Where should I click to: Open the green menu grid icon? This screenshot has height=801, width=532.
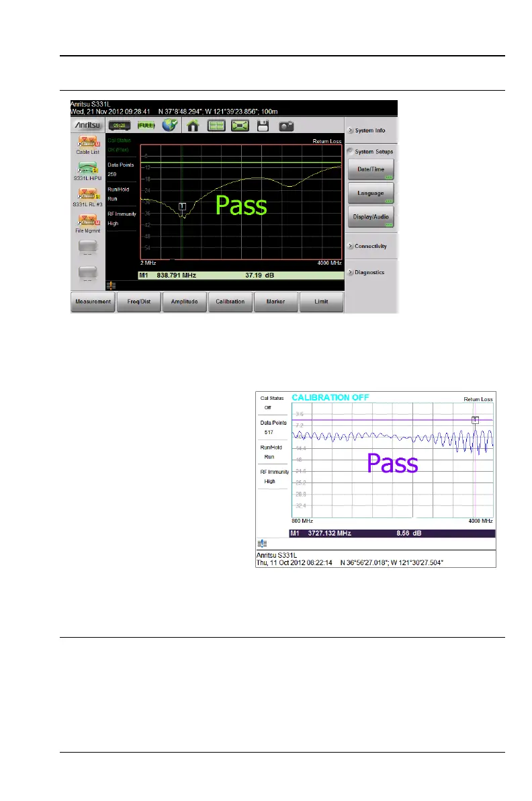216,126
